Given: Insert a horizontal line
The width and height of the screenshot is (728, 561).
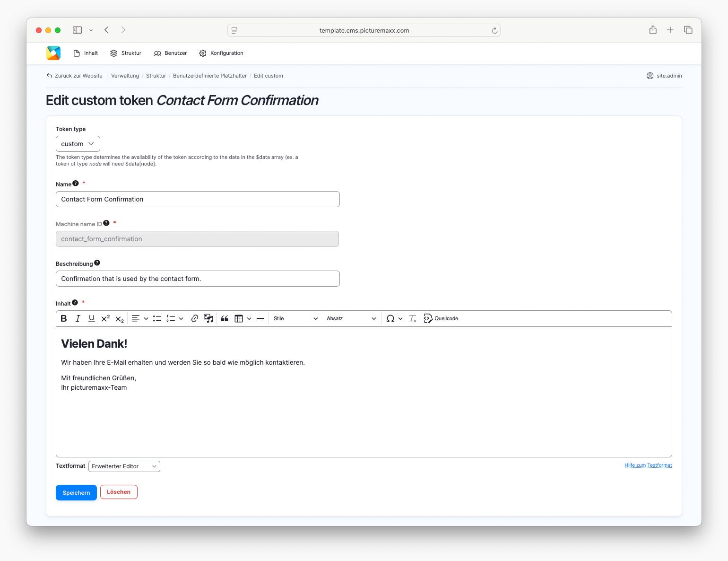Looking at the screenshot, I should pos(260,319).
